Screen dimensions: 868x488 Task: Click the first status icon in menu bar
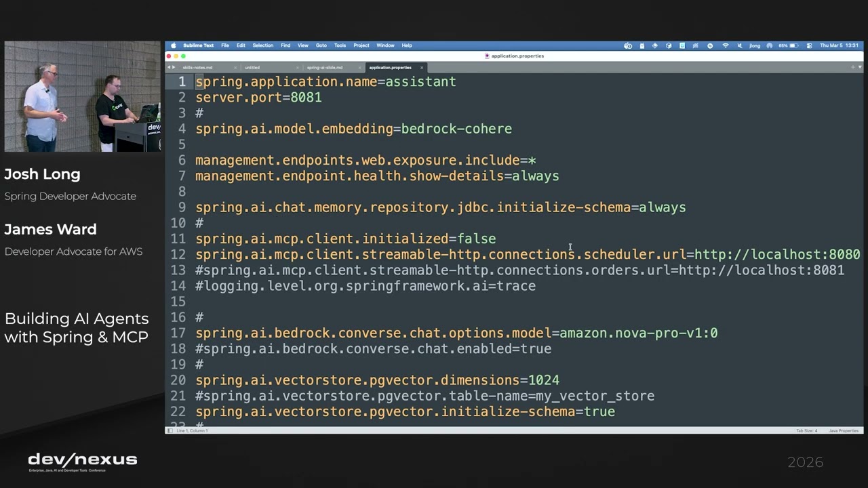point(628,45)
